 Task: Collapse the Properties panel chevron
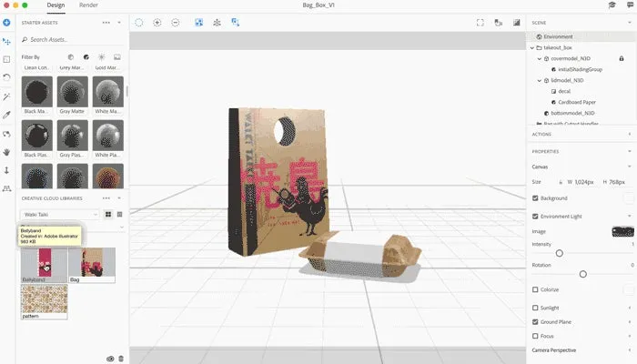pyautogui.click(x=630, y=151)
